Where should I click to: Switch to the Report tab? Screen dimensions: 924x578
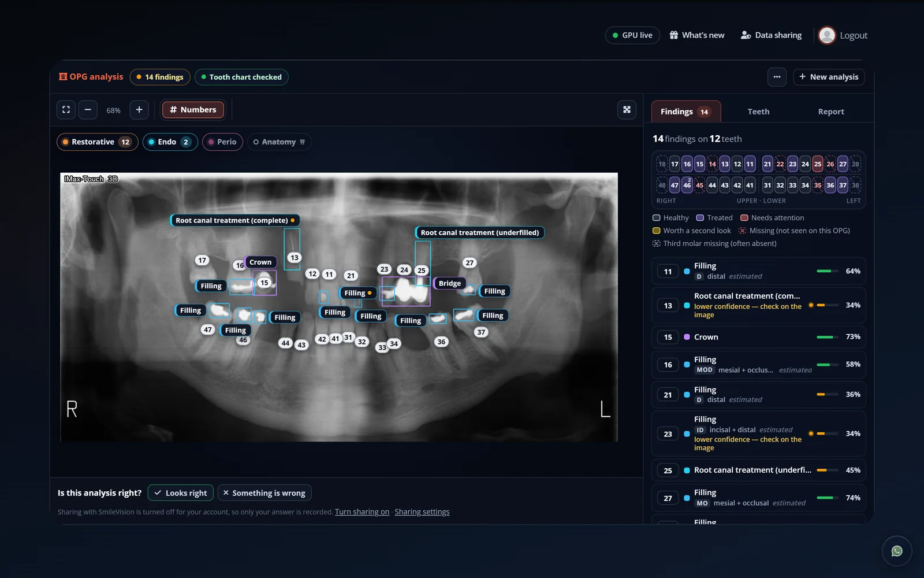click(831, 112)
